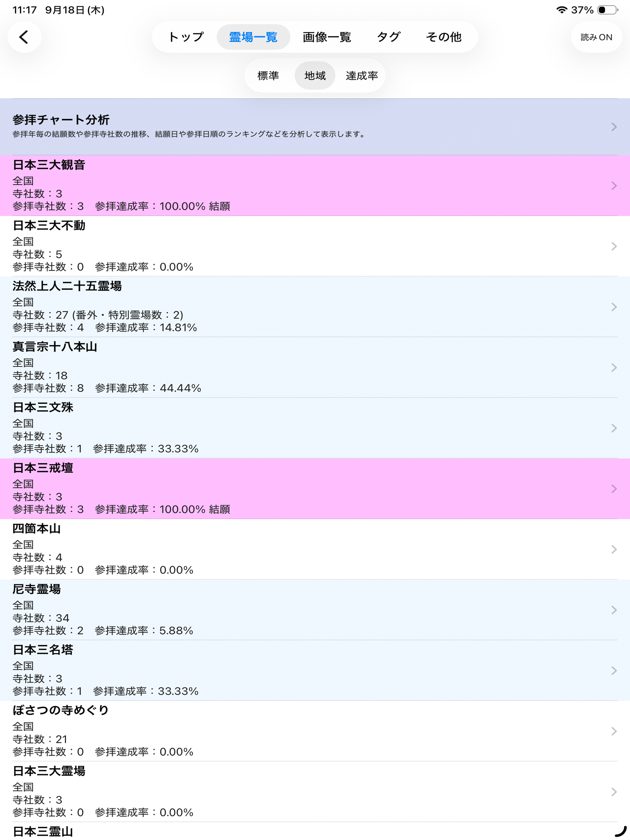Open the タグ section
Viewport: 630px width, 840px height.
pyautogui.click(x=388, y=37)
